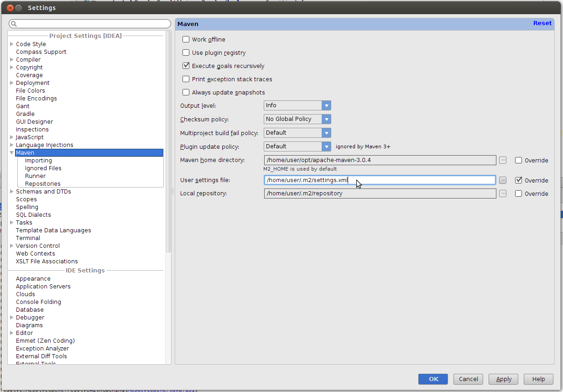Click the User settings file field

pos(380,180)
